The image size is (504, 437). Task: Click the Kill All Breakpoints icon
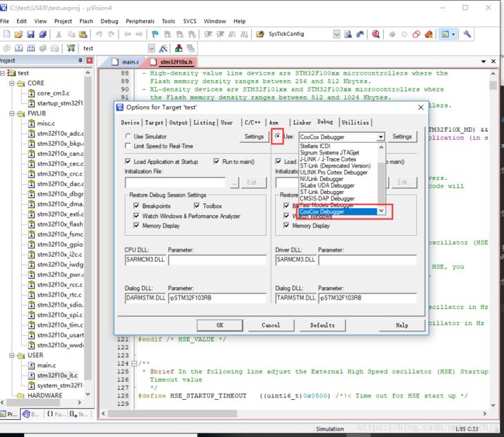pyautogui.click(x=429, y=34)
